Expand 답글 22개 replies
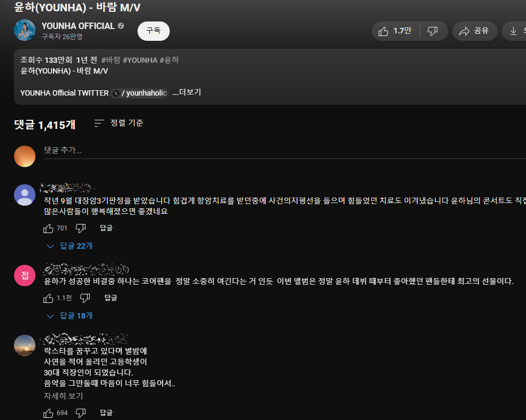Screen dimensions: 526x420 click(69, 246)
